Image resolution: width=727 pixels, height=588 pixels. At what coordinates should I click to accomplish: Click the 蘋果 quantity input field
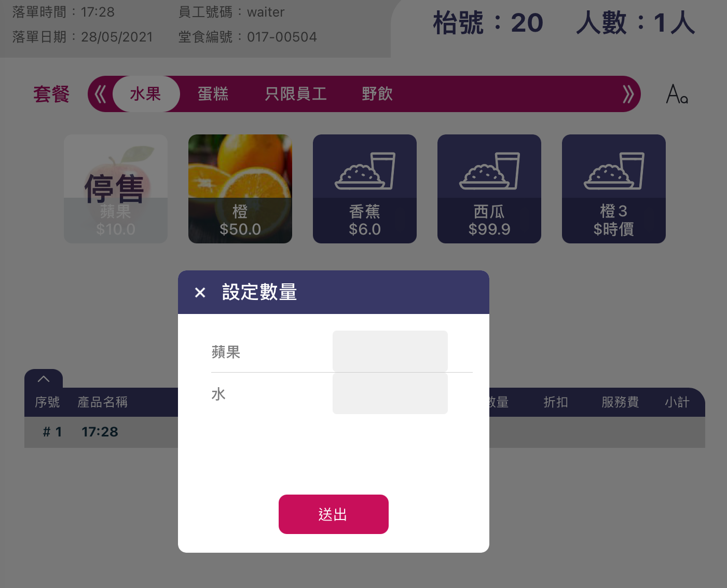(x=390, y=351)
